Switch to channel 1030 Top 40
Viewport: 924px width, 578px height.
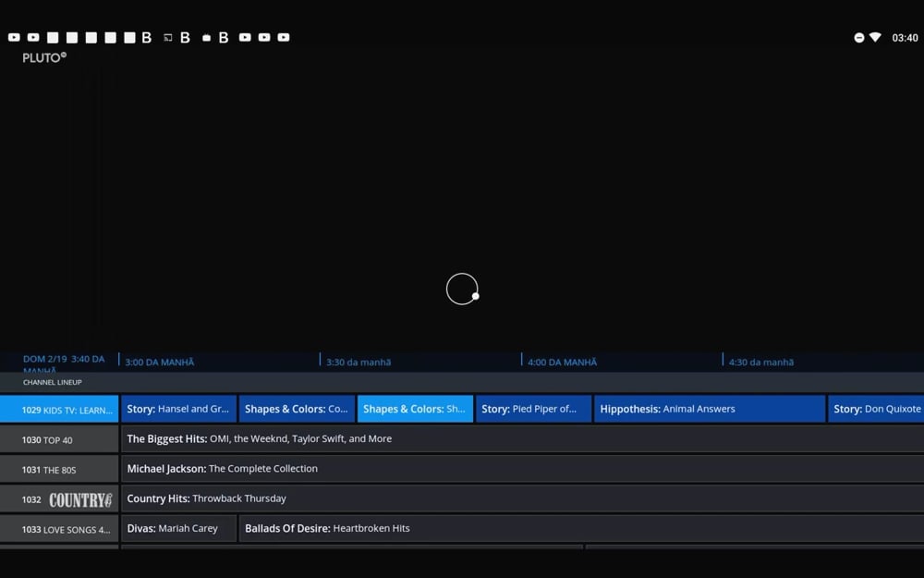(59, 440)
